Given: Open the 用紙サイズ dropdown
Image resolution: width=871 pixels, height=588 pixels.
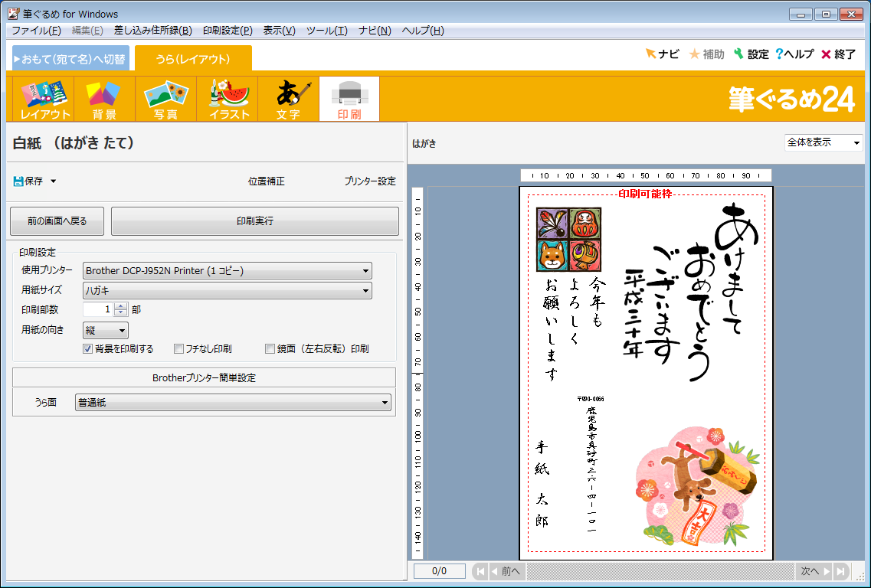Looking at the screenshot, I should (228, 290).
